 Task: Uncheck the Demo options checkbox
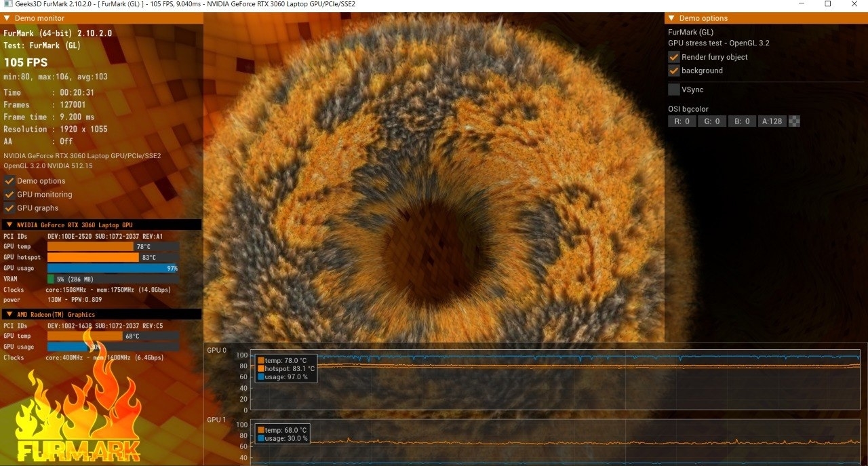9,181
